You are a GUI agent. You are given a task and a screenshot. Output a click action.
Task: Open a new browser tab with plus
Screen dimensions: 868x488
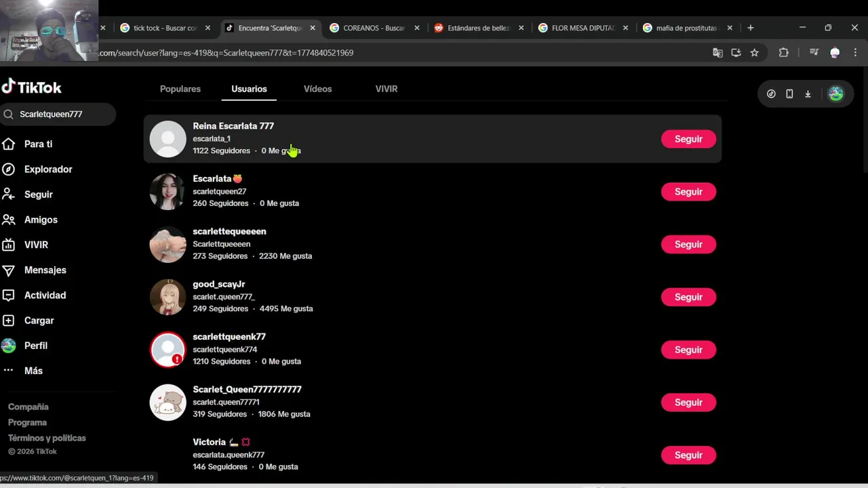[x=750, y=28]
